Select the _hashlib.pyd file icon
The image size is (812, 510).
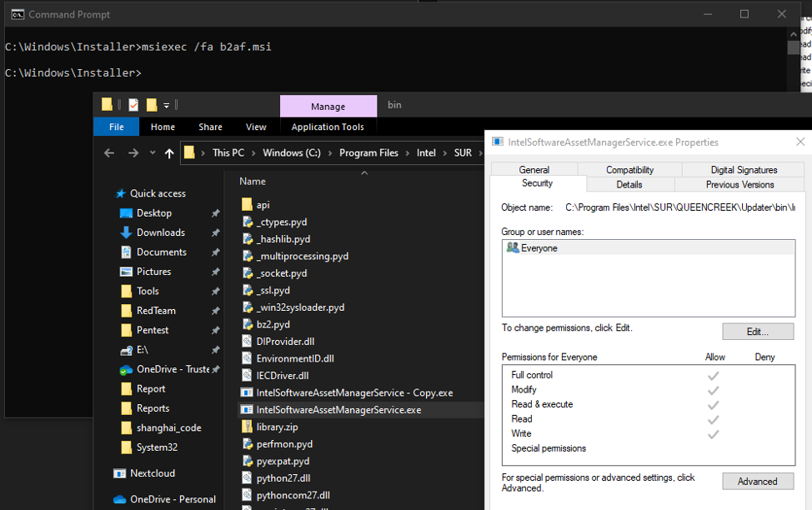click(248, 238)
